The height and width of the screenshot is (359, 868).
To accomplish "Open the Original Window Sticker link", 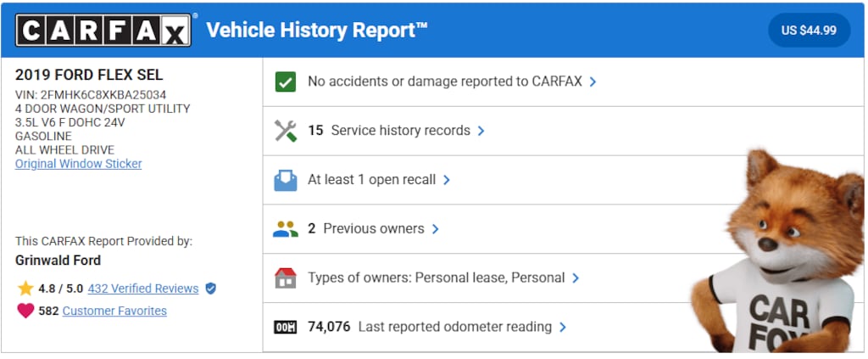I will point(78,164).
